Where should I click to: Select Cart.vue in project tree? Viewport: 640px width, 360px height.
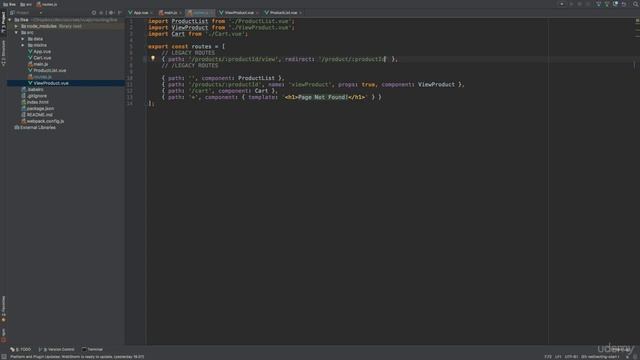(x=39, y=58)
